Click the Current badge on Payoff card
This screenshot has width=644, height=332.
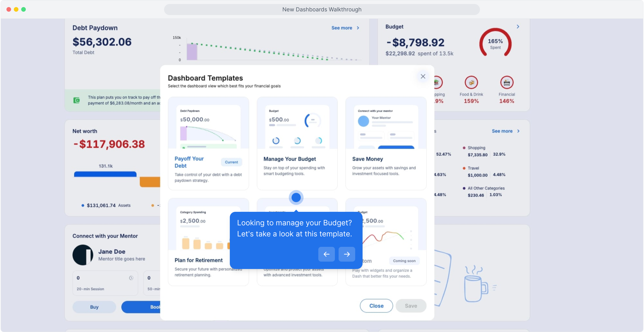click(x=231, y=162)
